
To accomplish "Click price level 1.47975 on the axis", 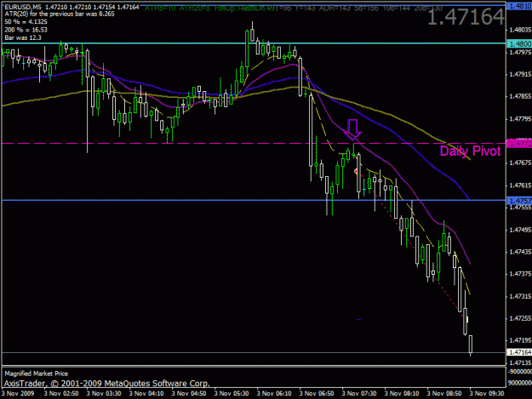I will (520, 52).
